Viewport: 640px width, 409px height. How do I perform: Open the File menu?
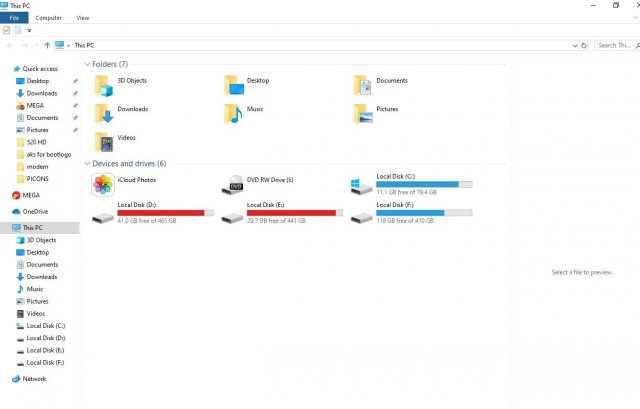[x=14, y=18]
